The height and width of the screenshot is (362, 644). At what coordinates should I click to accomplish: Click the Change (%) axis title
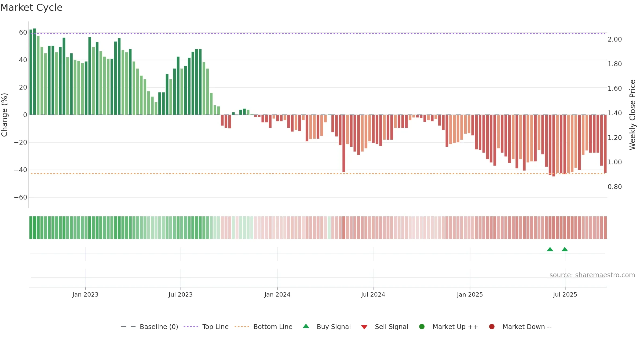[x=4, y=115]
